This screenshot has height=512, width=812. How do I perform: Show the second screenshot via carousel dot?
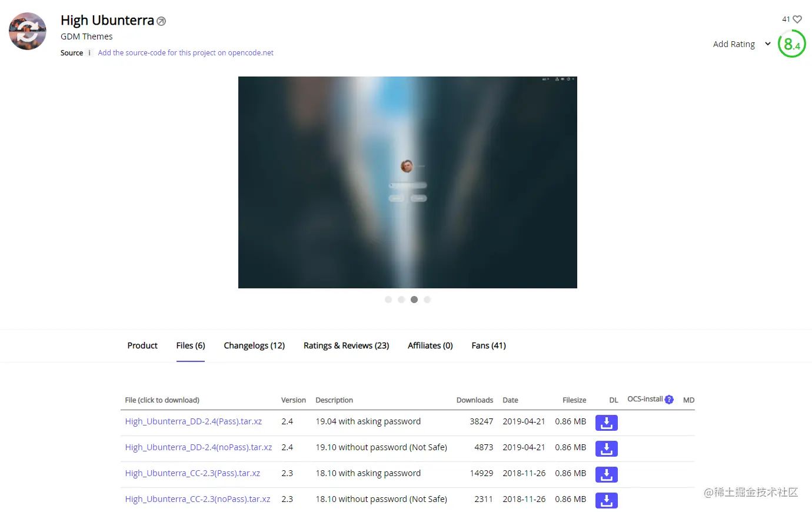click(x=401, y=300)
